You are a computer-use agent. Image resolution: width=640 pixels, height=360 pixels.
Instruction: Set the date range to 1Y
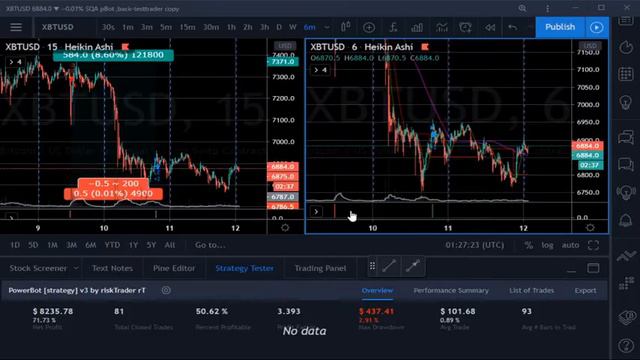pos(133,245)
